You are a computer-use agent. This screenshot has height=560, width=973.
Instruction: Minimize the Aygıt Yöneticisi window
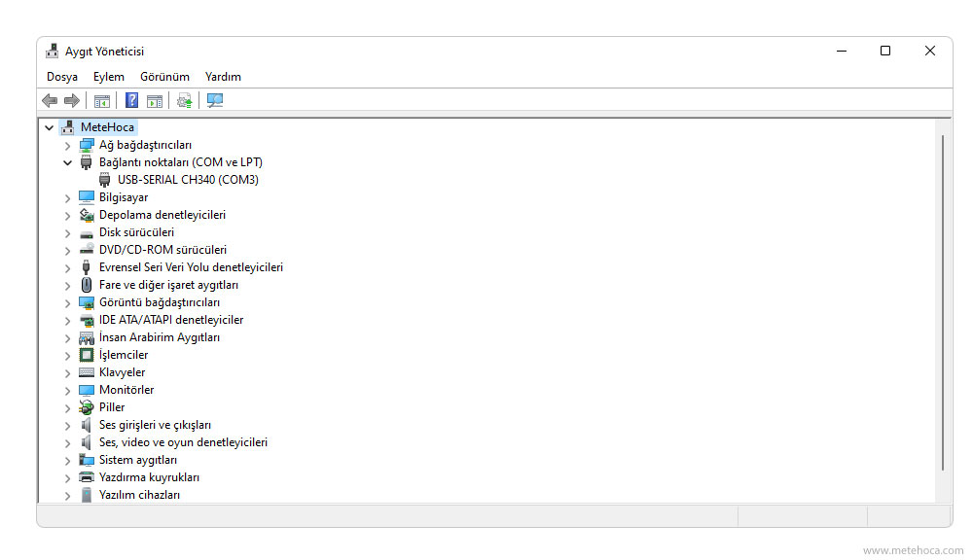[x=842, y=51]
